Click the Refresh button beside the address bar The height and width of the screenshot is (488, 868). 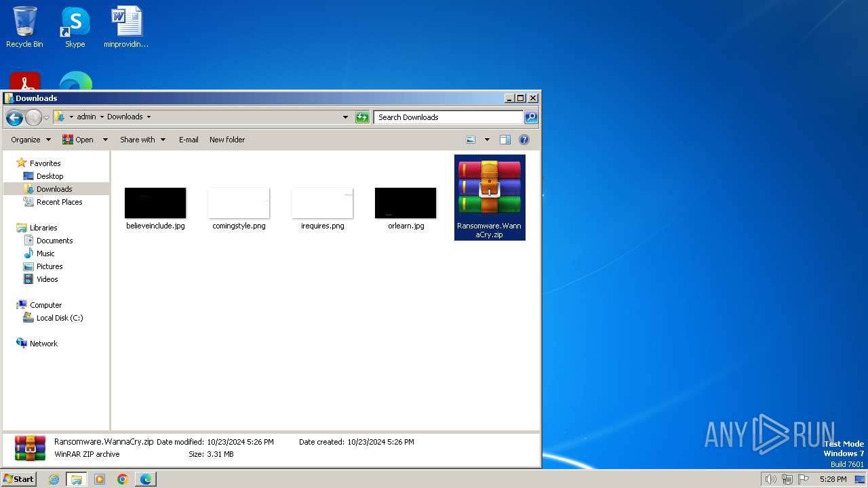tap(362, 117)
